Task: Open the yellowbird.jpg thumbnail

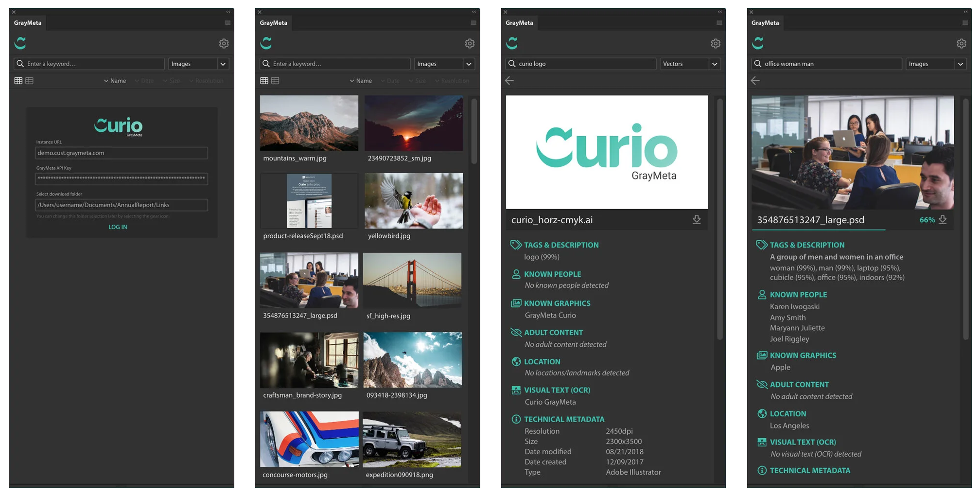Action: click(x=414, y=201)
